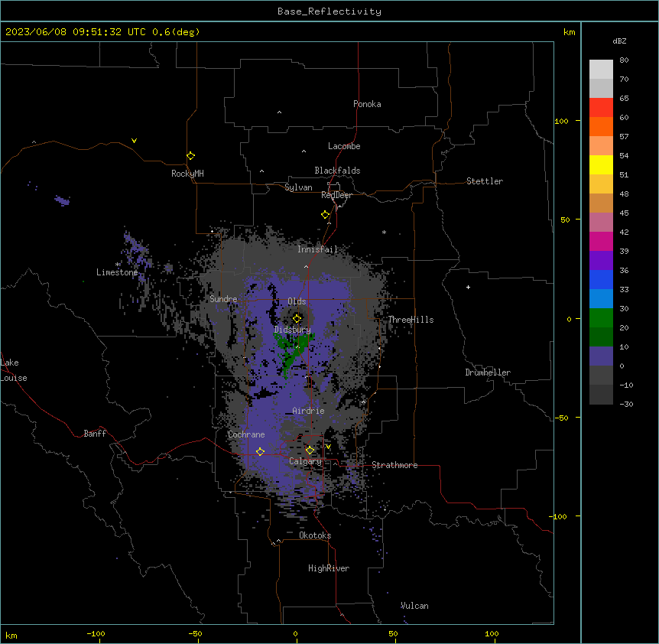
Task: Click the Olds city label
Action: (297, 301)
